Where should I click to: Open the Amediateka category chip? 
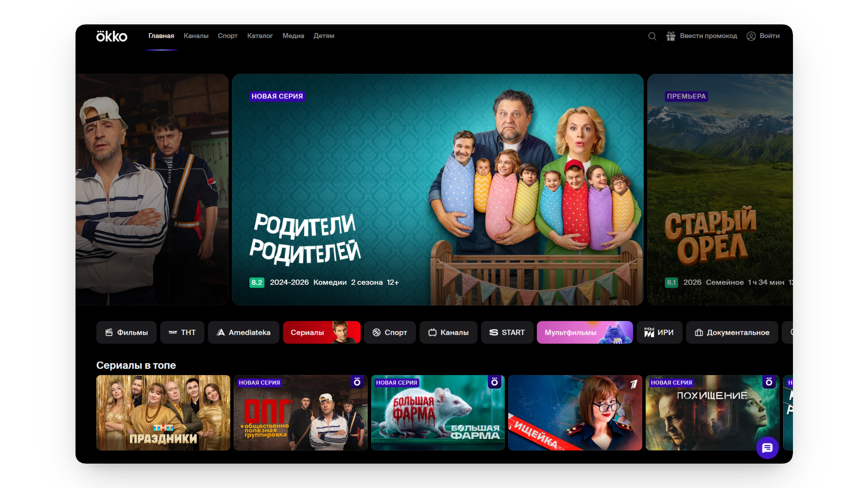tap(244, 333)
